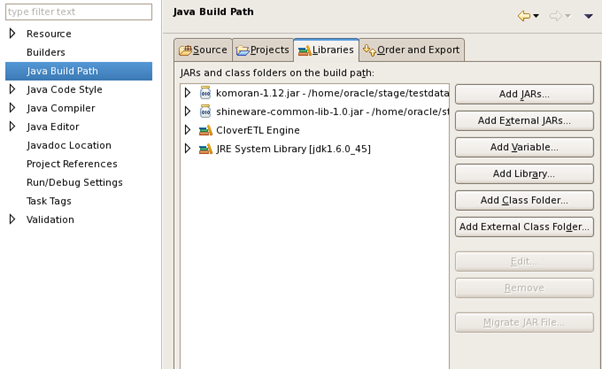Viewport: 602px width, 369px height.
Task: Click the Add External JARs... button
Action: pyautogui.click(x=524, y=121)
